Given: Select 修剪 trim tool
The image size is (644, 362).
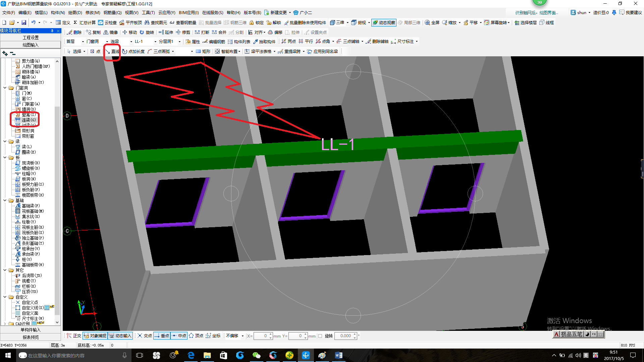Looking at the screenshot, I should coord(183,32).
